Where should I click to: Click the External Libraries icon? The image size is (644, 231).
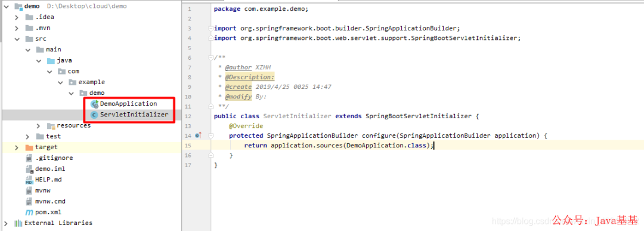pos(18,223)
